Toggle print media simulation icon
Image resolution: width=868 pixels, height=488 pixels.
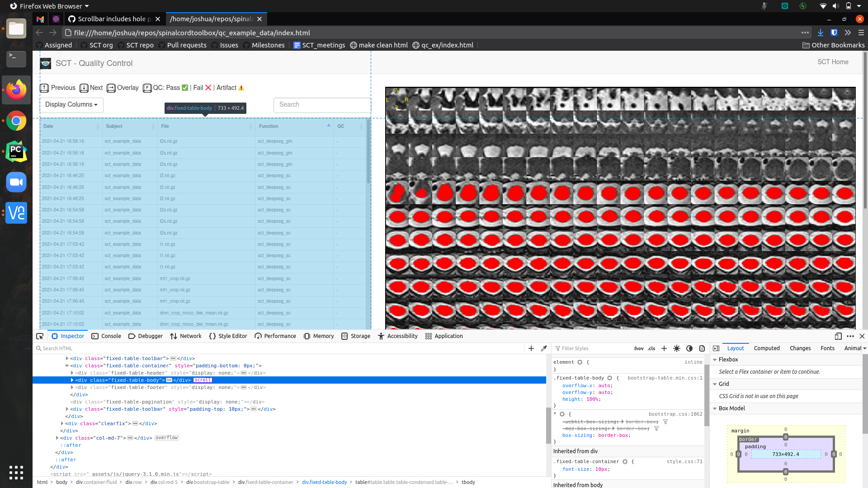[x=702, y=348]
